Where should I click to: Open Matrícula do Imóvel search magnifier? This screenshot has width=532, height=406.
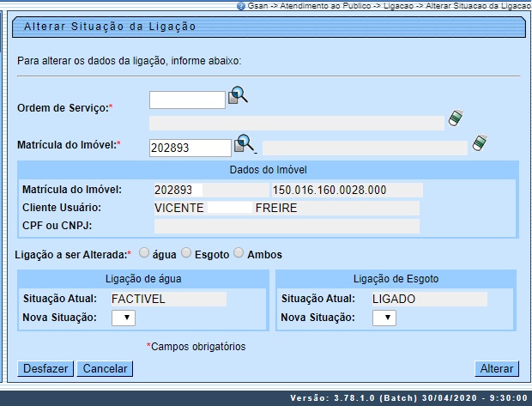click(x=245, y=143)
